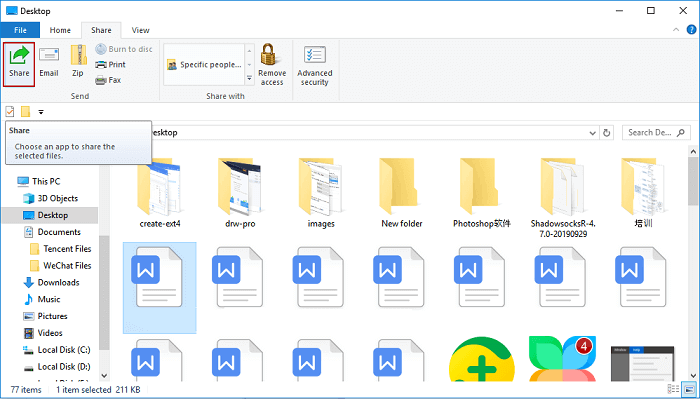Viewport: 700px width, 399px height.
Task: Open 3D Objects in navigation pane
Action: (x=50, y=198)
